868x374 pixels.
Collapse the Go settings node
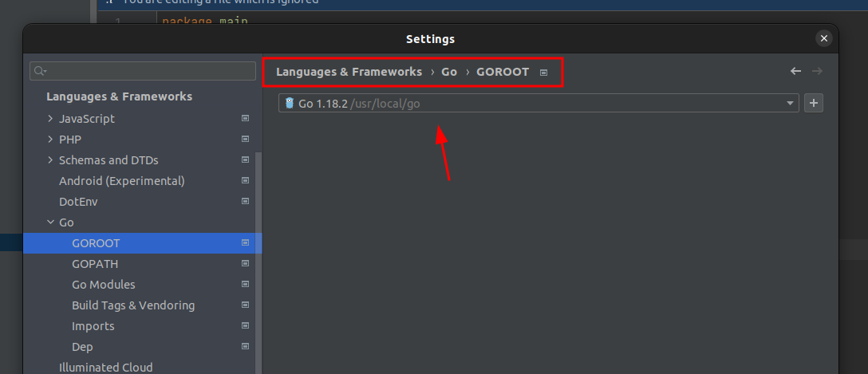tap(50, 222)
